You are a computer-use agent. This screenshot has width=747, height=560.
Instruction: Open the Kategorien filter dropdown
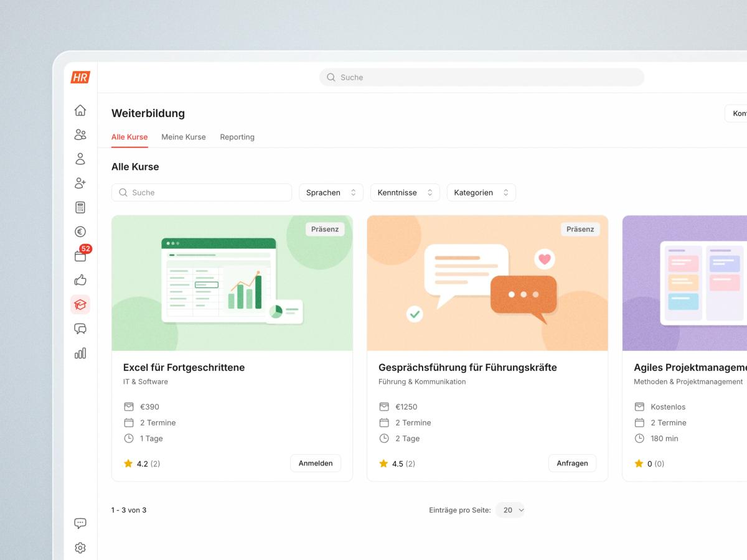pos(481,192)
